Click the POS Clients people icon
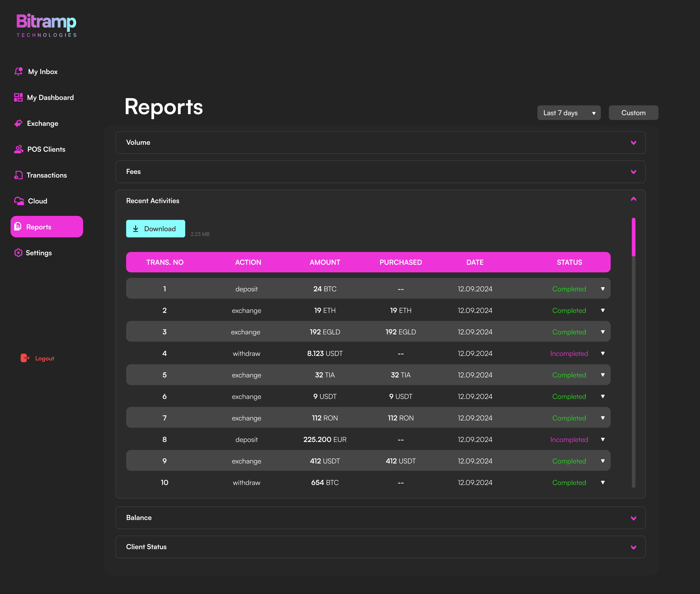The height and width of the screenshot is (594, 700). [19, 149]
